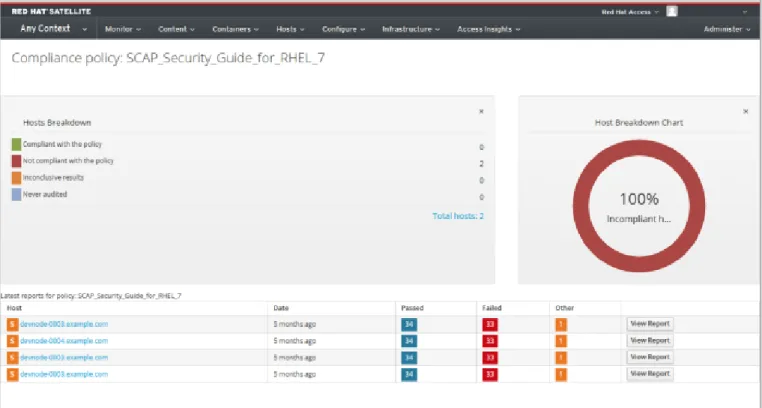Close the Hosts Breakdown widget
The image size is (762, 408).
481,111
